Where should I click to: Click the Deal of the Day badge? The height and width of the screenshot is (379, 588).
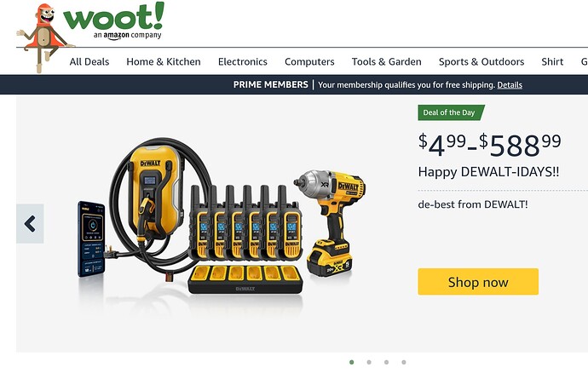tap(451, 112)
